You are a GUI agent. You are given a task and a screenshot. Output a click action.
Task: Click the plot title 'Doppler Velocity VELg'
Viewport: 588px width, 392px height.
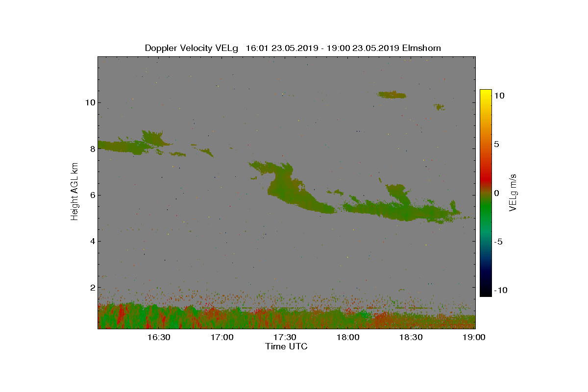pyautogui.click(x=192, y=48)
